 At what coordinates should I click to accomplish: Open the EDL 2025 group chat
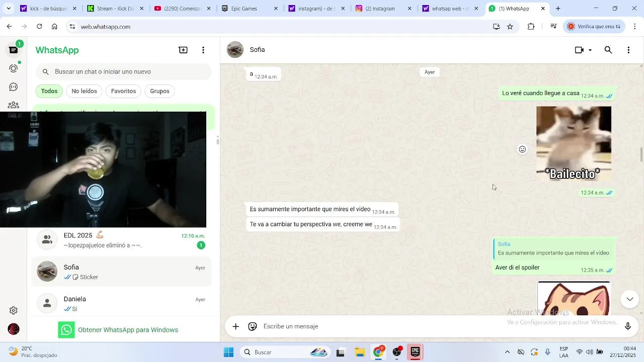121,240
